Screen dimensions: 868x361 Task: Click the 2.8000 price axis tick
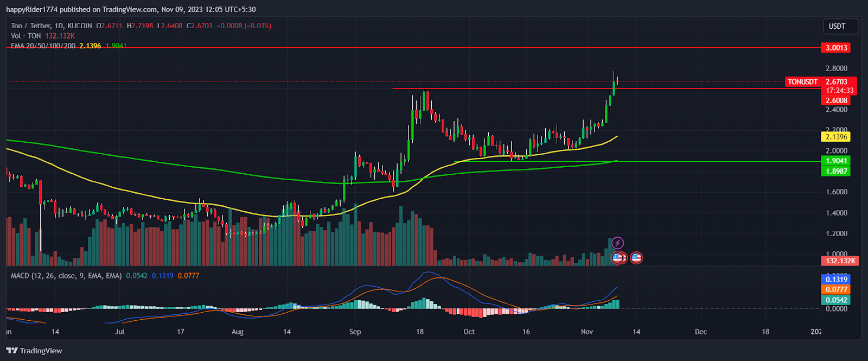[x=836, y=68]
